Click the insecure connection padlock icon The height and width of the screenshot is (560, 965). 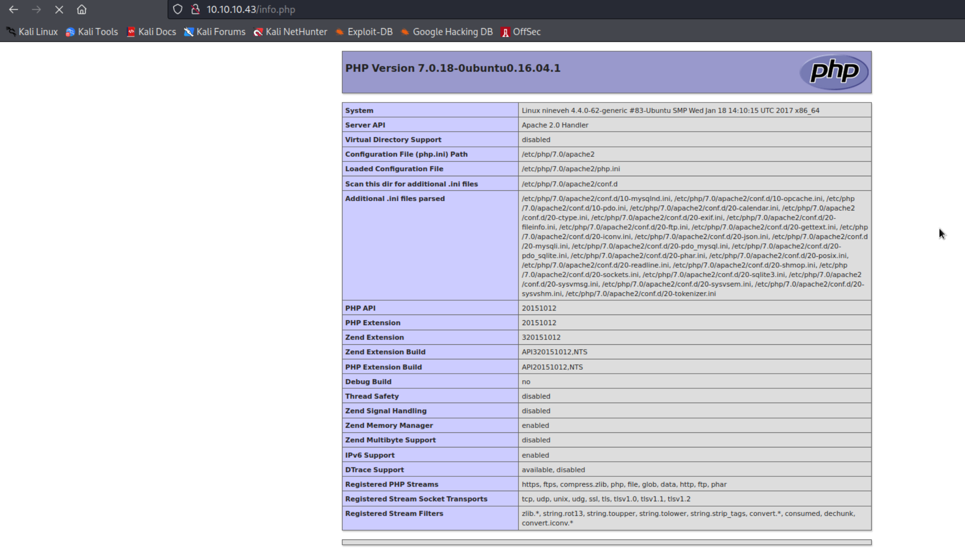[x=196, y=9]
